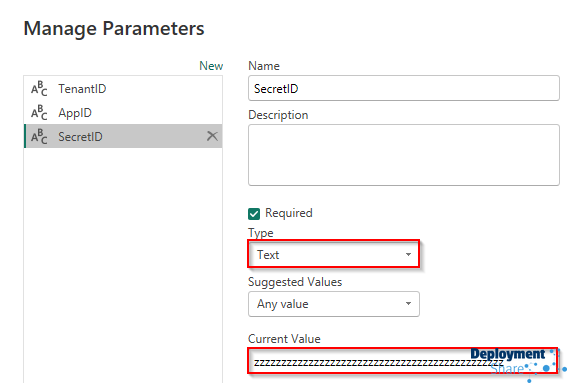The image size is (567, 383).
Task: Open the Suggested Values dropdown
Action: click(x=333, y=304)
